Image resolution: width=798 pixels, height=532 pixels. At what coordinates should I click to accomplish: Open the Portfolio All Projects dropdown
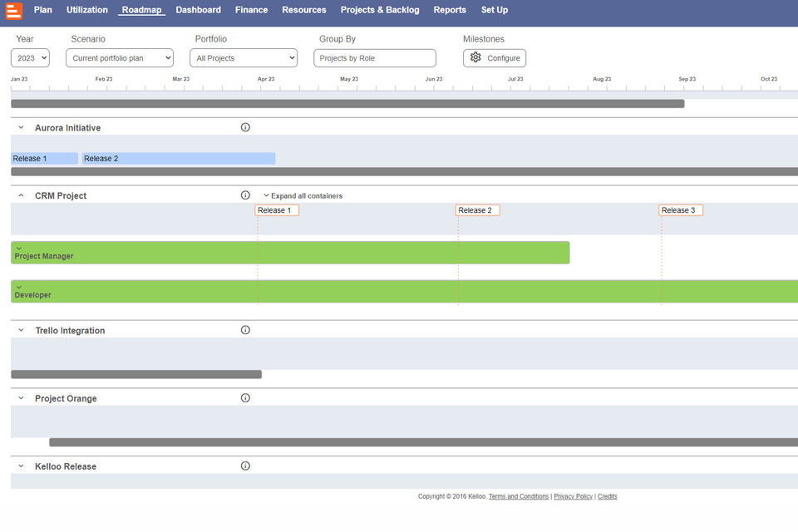(x=244, y=58)
